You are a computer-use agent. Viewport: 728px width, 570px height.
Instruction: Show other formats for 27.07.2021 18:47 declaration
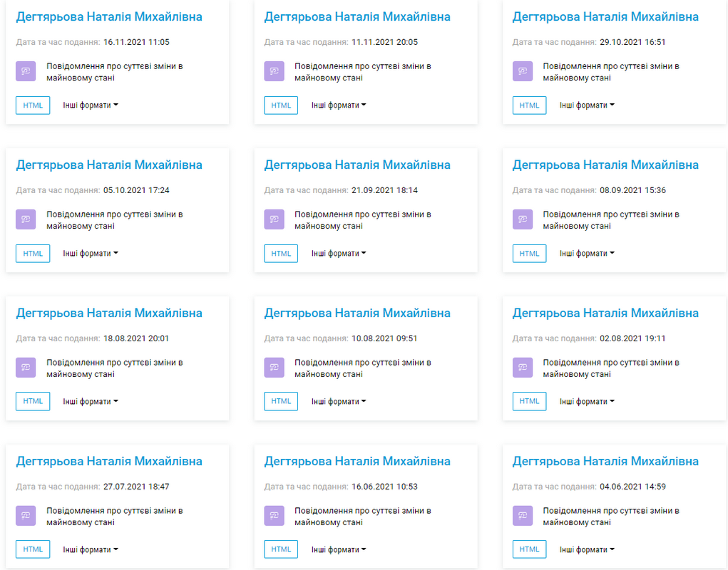point(90,550)
